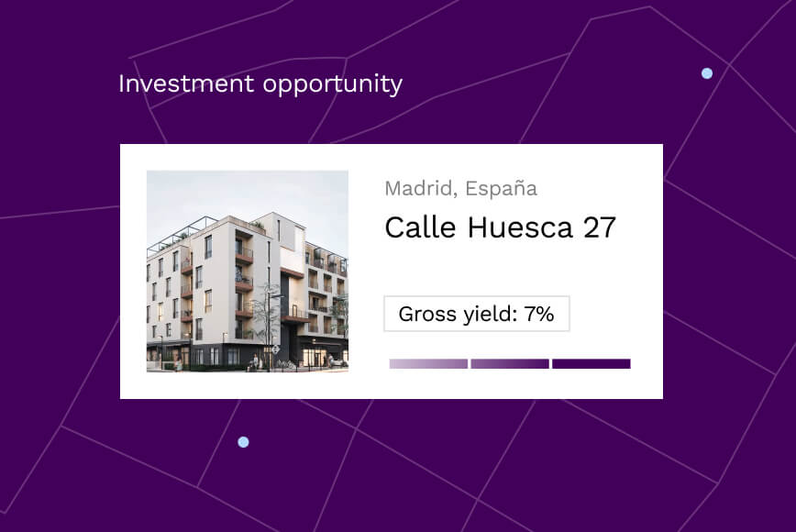Click the light blue map dot below the card

click(243, 442)
